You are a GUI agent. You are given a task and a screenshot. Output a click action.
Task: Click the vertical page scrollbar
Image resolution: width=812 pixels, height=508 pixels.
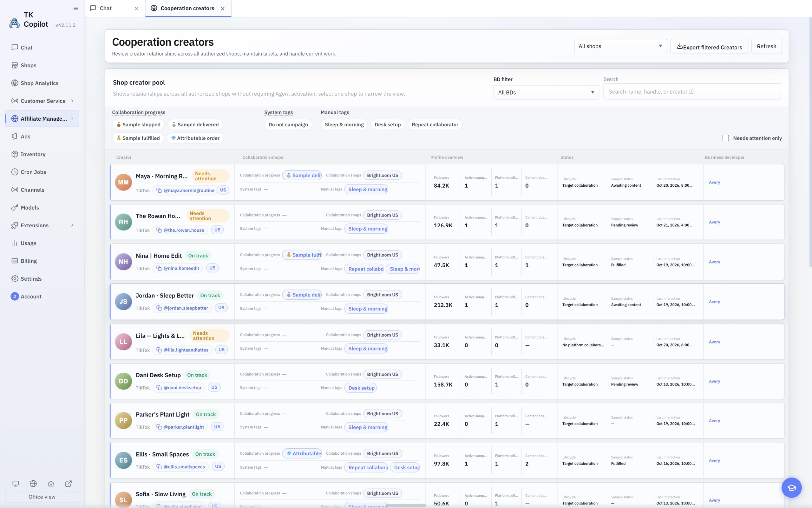click(x=810, y=143)
